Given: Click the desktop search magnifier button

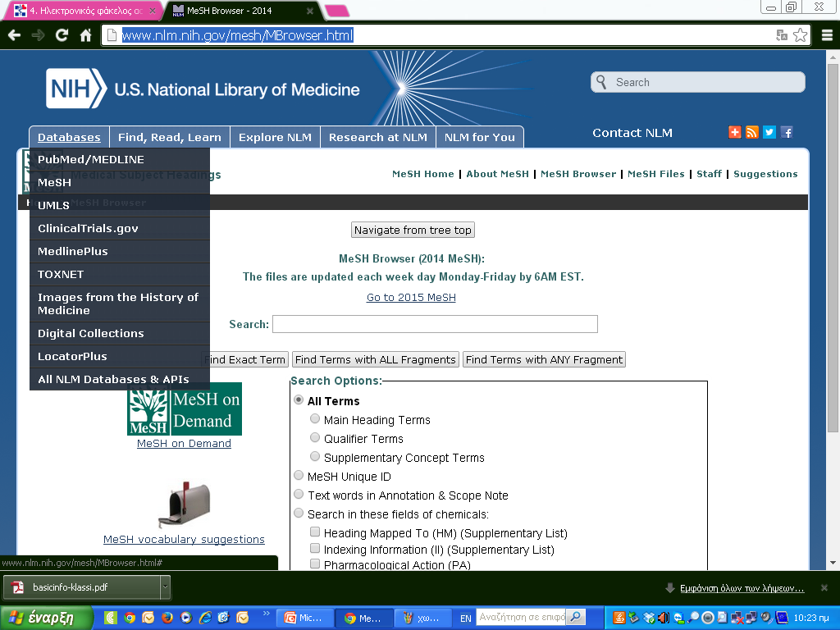Looking at the screenshot, I should click(576, 617).
